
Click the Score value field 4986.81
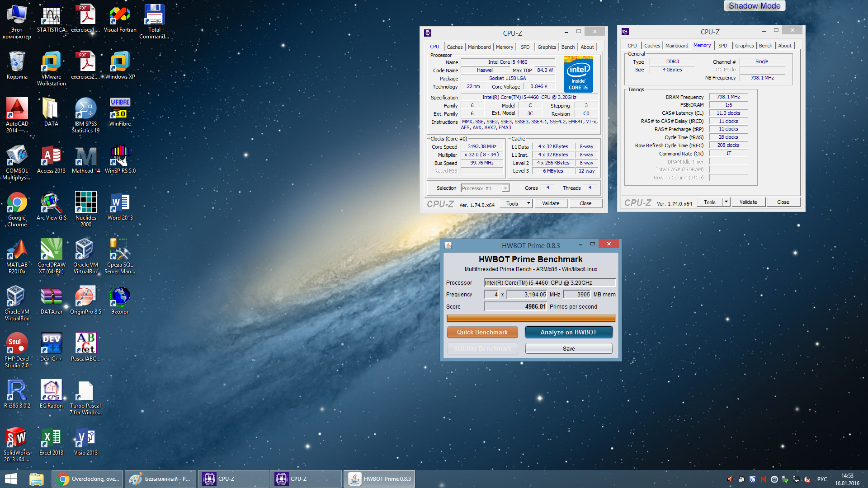click(x=516, y=306)
